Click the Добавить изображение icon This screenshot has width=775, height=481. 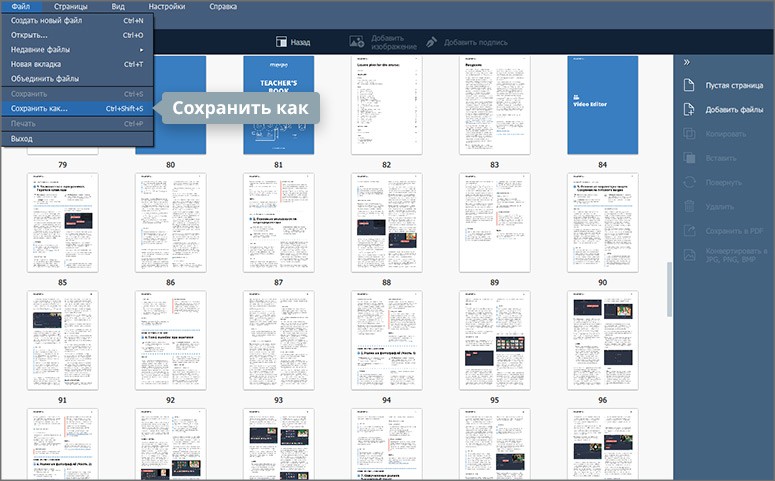[x=356, y=42]
